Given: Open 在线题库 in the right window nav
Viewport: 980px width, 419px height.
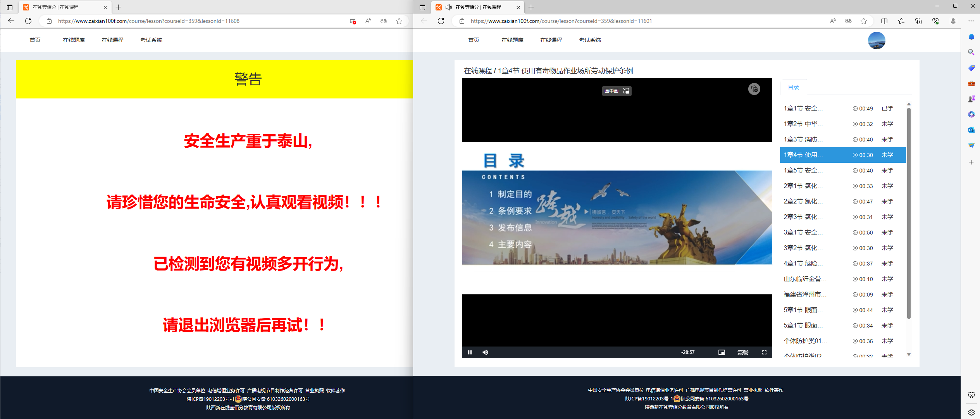Looking at the screenshot, I should [x=512, y=40].
